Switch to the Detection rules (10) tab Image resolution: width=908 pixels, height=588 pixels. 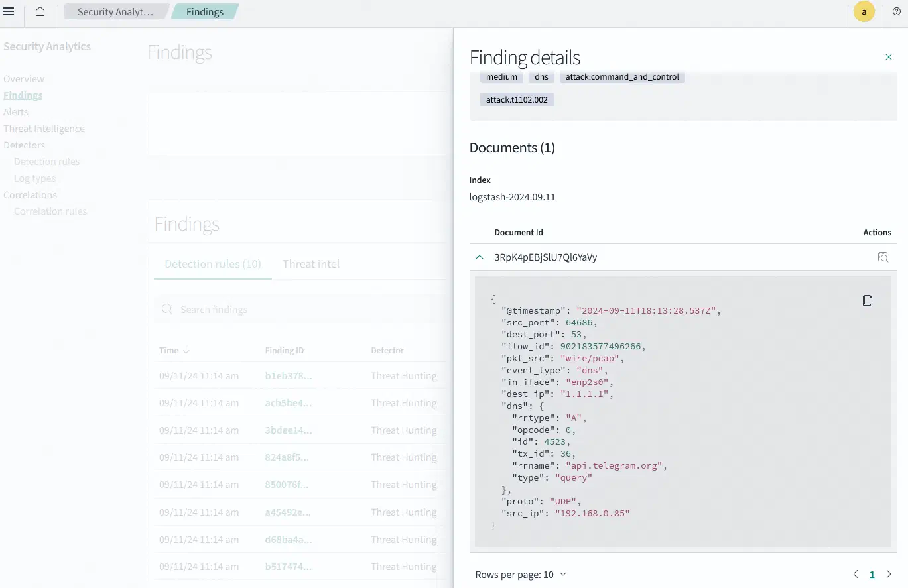[213, 264]
